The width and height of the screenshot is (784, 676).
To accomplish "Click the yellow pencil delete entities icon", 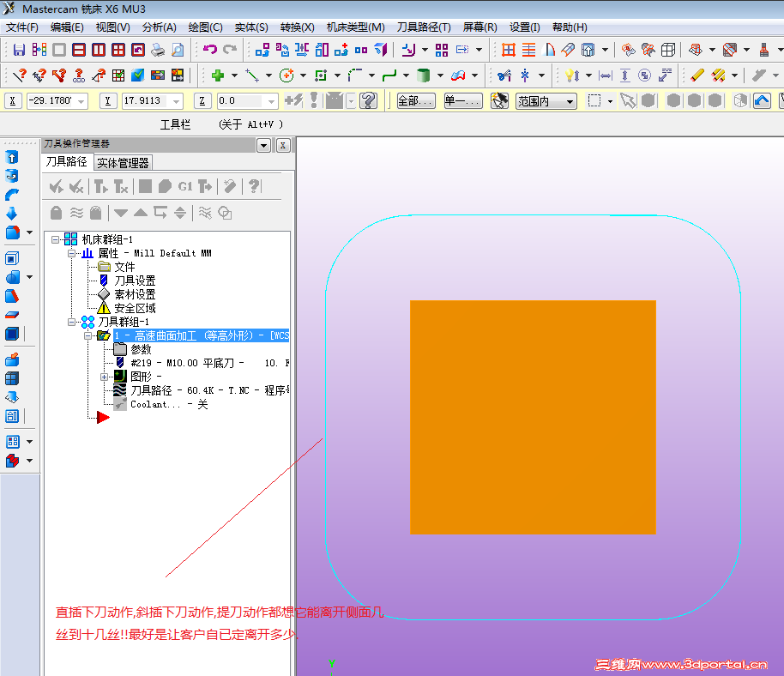I will [697, 75].
